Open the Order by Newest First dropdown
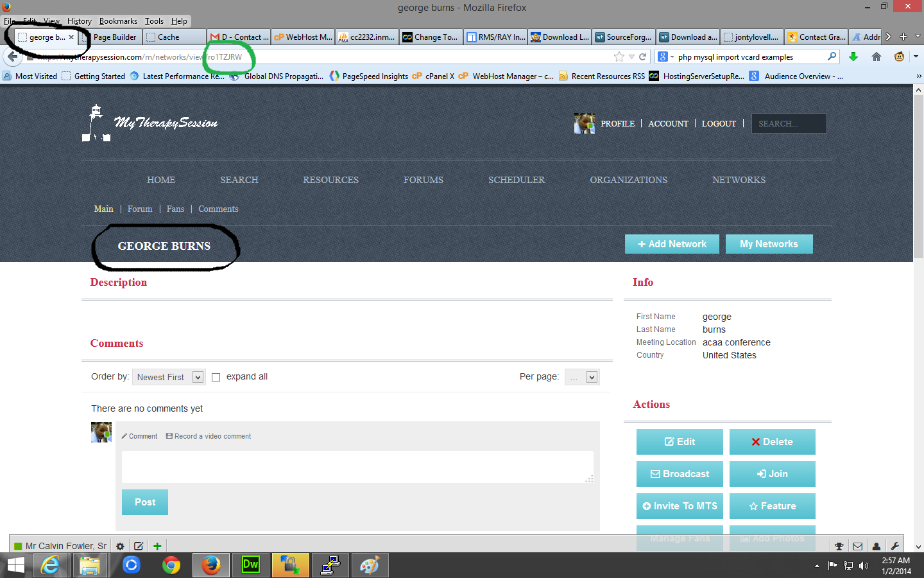Viewport: 924px width, 578px height. point(168,377)
